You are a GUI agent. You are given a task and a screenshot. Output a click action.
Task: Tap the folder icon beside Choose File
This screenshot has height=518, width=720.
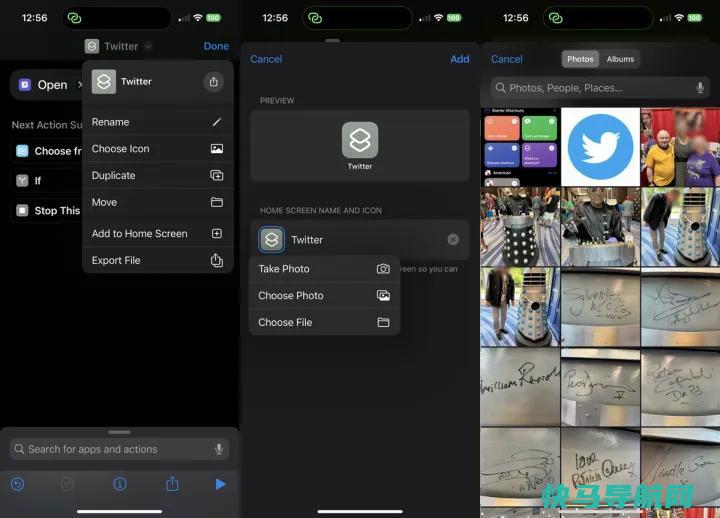point(383,322)
